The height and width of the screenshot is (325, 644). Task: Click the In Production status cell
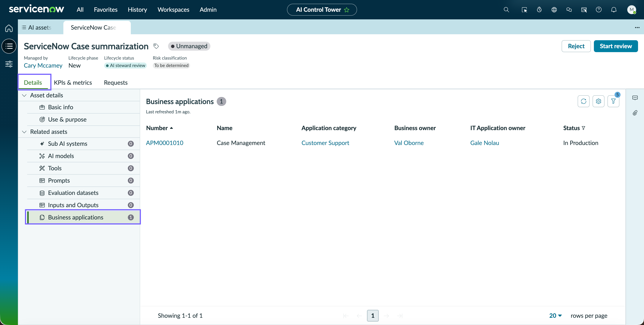580,143
